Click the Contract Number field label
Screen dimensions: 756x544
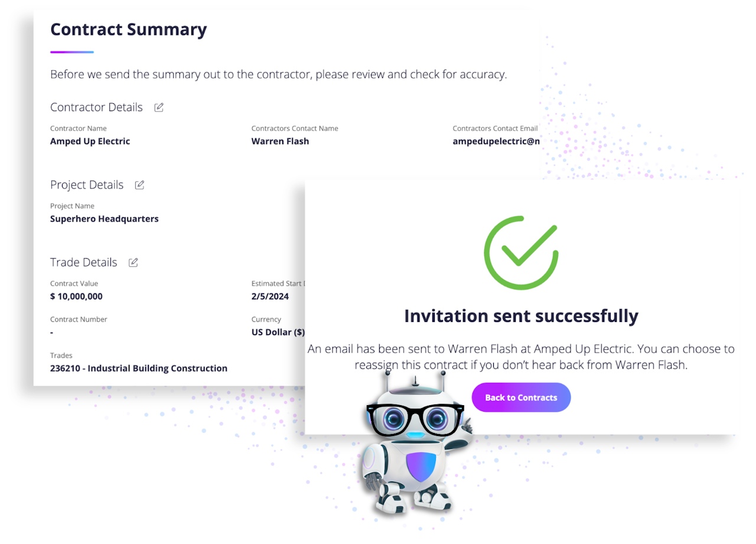(x=79, y=320)
